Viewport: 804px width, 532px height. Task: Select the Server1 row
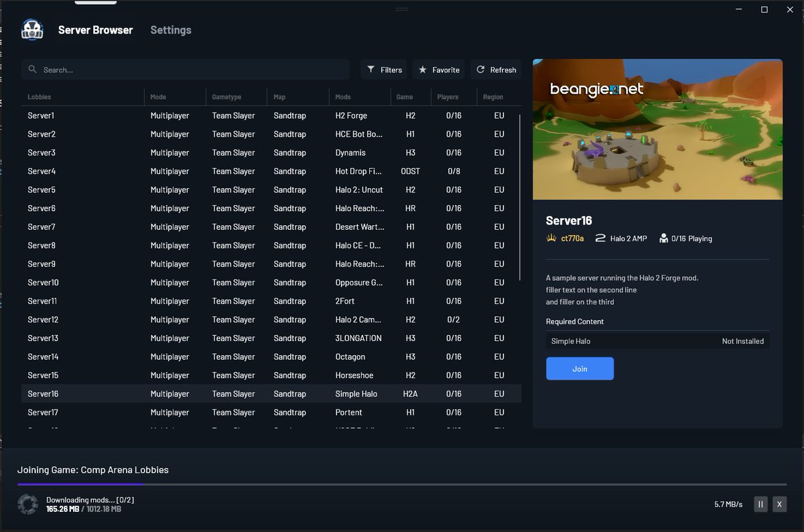(x=271, y=116)
